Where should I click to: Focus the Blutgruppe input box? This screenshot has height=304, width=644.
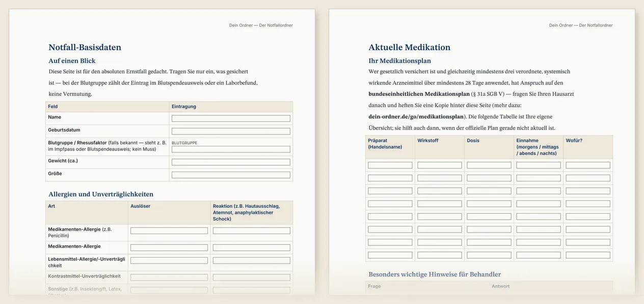click(x=231, y=149)
